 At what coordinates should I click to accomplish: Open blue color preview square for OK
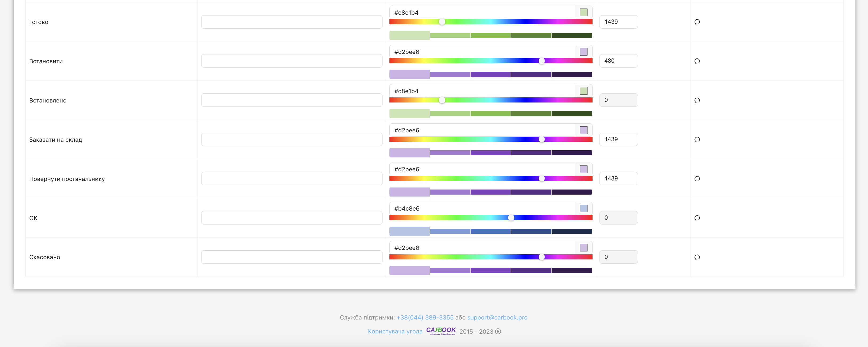[583, 208]
